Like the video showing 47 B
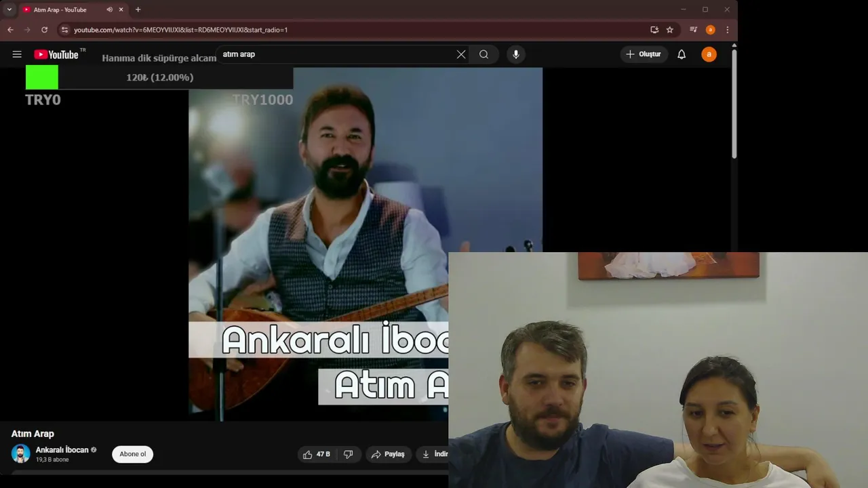Image resolution: width=868 pixels, height=488 pixels. [317, 454]
